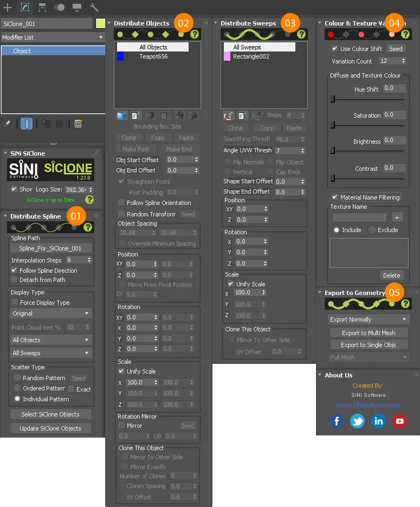Enable Detach from Path
This screenshot has height=507, width=420.
pos(14,280)
